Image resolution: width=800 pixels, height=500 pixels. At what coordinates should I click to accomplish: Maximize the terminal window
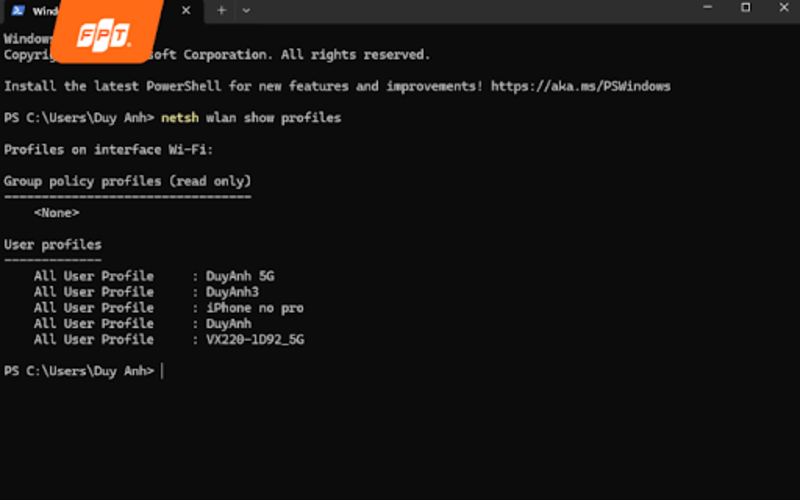[x=745, y=8]
